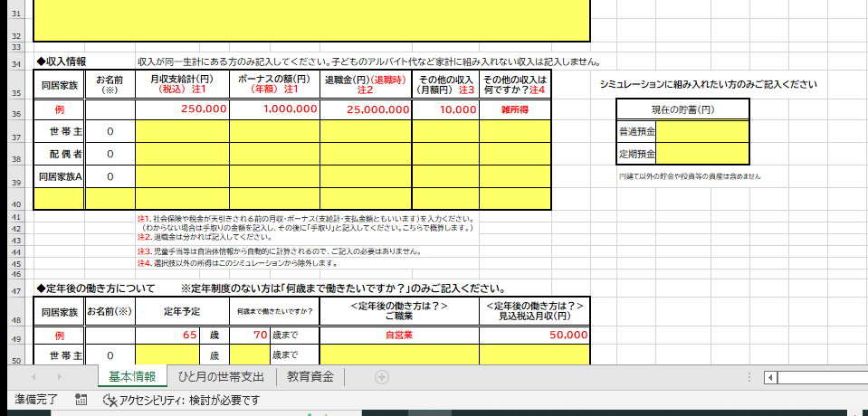Click the previous sheet navigation arrow
The height and width of the screenshot is (416, 868).
pyautogui.click(x=33, y=377)
